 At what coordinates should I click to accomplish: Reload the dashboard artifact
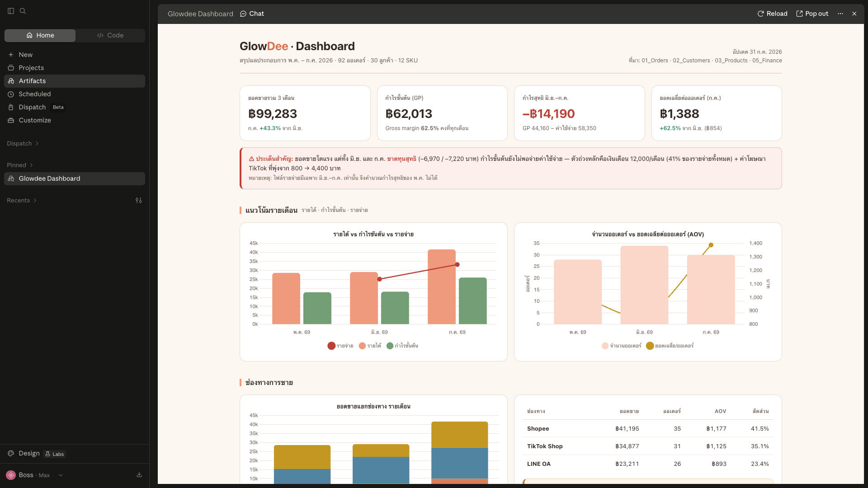pyautogui.click(x=772, y=14)
